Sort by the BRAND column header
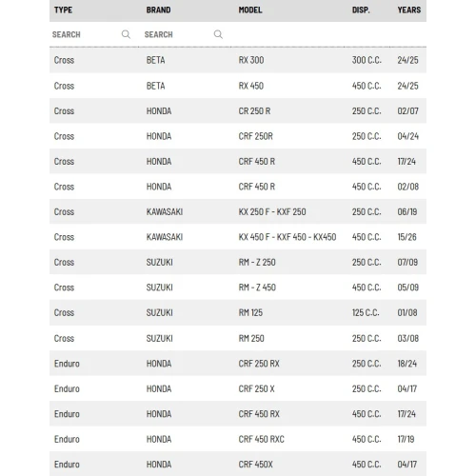The image size is (476, 476). [158, 10]
